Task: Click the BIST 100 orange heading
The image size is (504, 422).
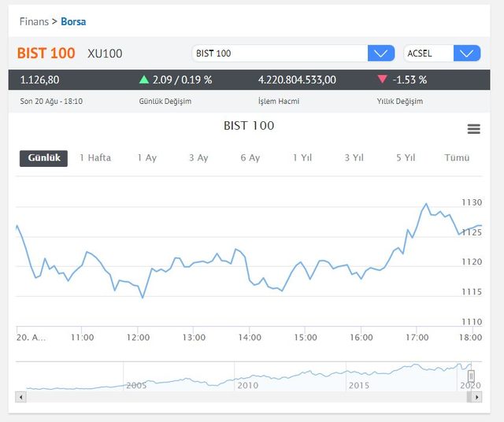Action: [x=46, y=53]
